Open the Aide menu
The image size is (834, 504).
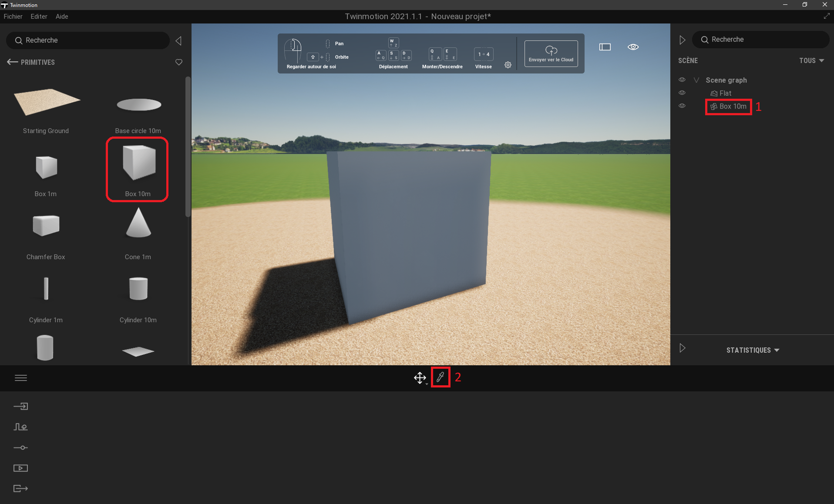(61, 17)
